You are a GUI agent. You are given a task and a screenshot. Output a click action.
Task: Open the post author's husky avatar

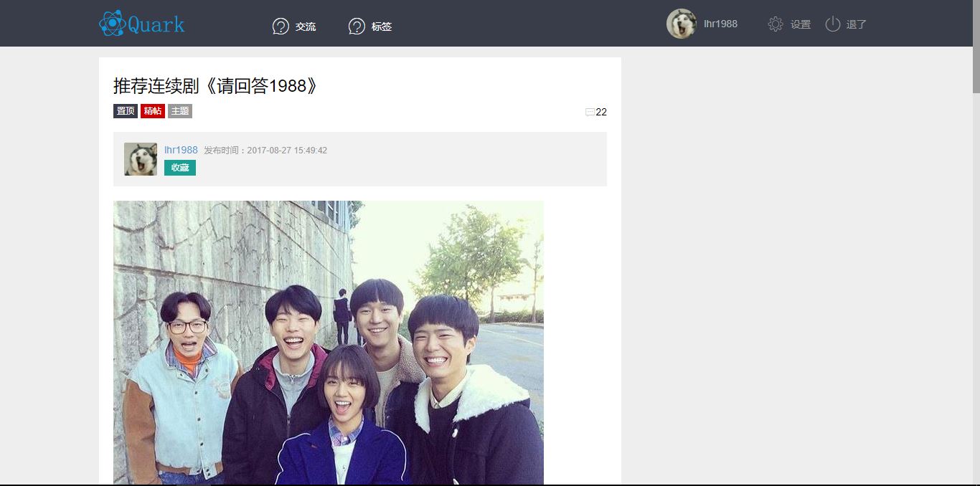tap(141, 159)
